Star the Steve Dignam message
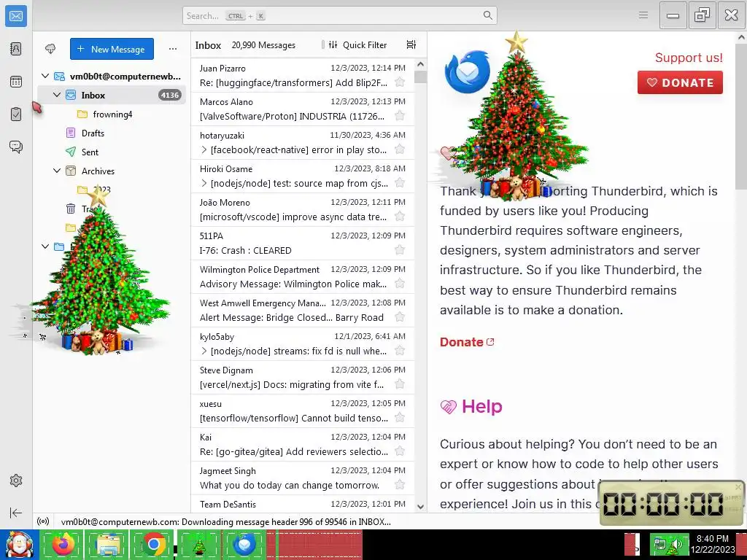Screen dimensions: 747x560 [400, 384]
